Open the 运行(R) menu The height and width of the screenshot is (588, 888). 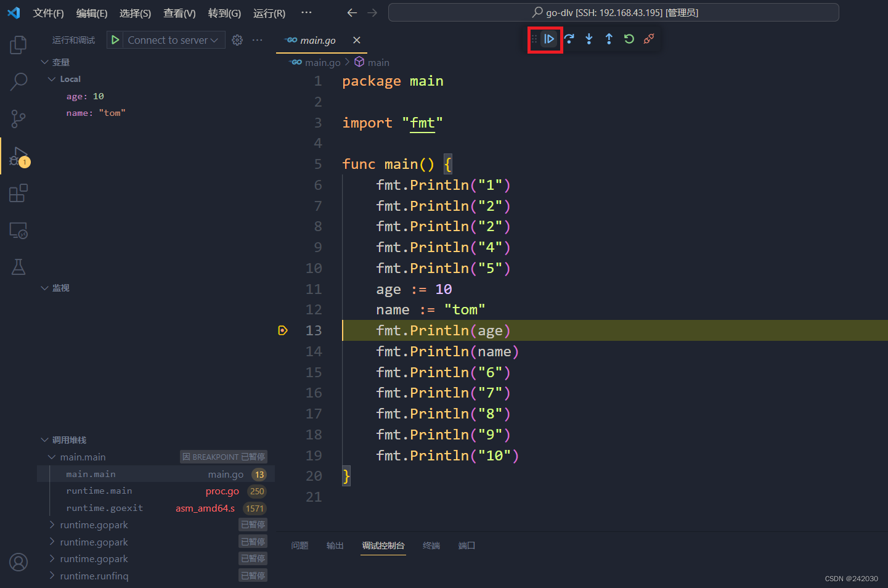pos(269,13)
